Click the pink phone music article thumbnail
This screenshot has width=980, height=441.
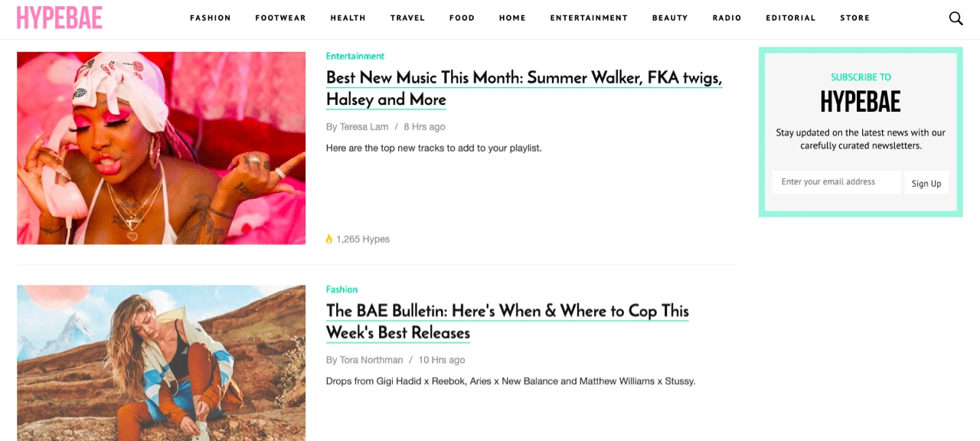[161, 148]
